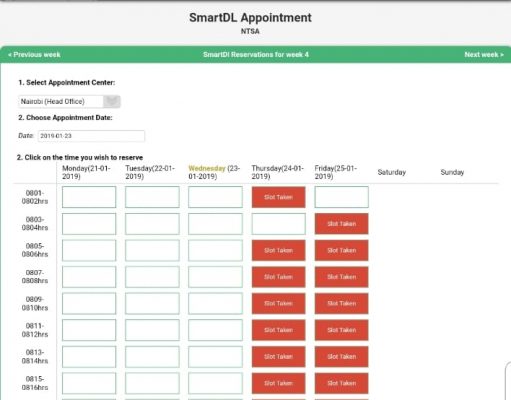Click 'SmartDl Reservations for week 4' text
This screenshot has height=400, width=511.
click(256, 55)
